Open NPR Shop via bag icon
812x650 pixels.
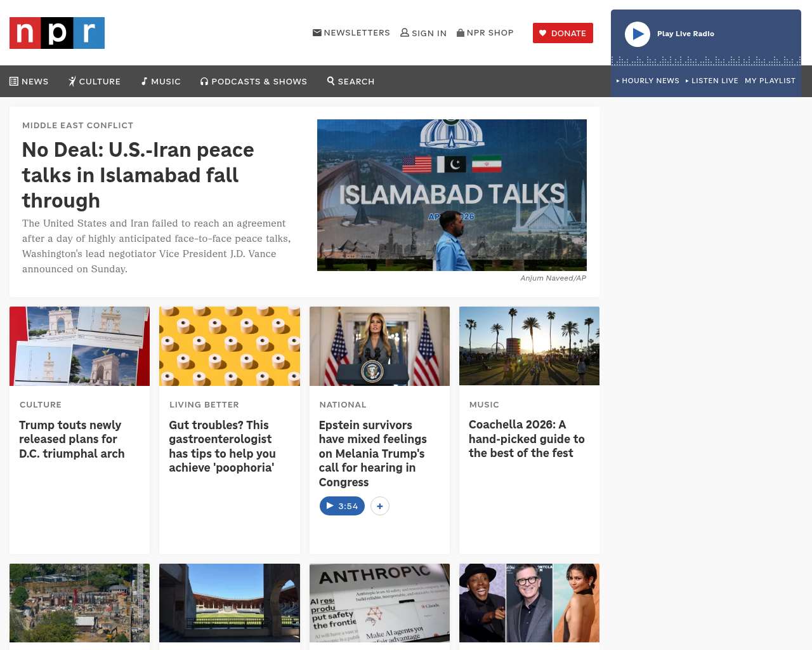461,32
